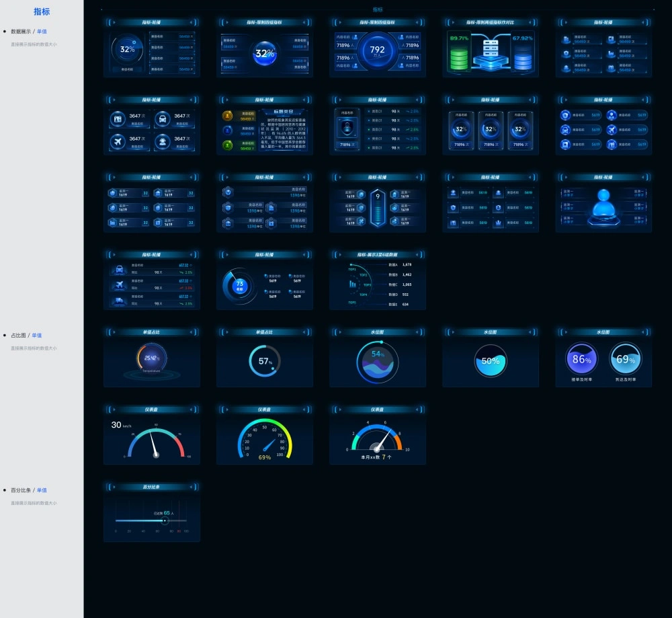
Task: Click the green medal ranking icon
Action: click(228, 145)
